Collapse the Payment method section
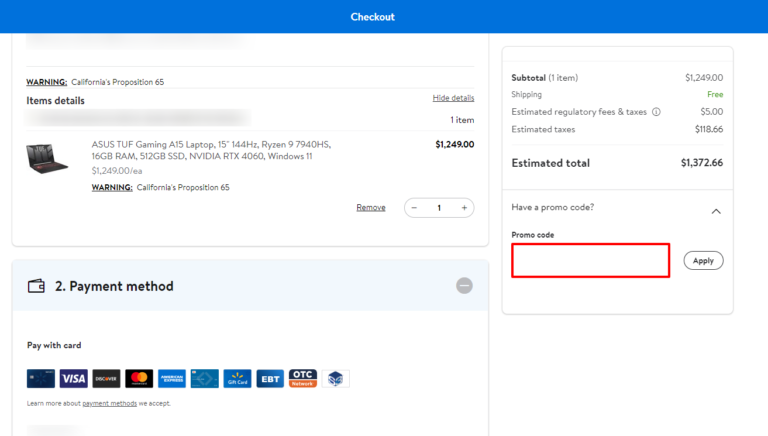The height and width of the screenshot is (436, 768). pos(464,286)
